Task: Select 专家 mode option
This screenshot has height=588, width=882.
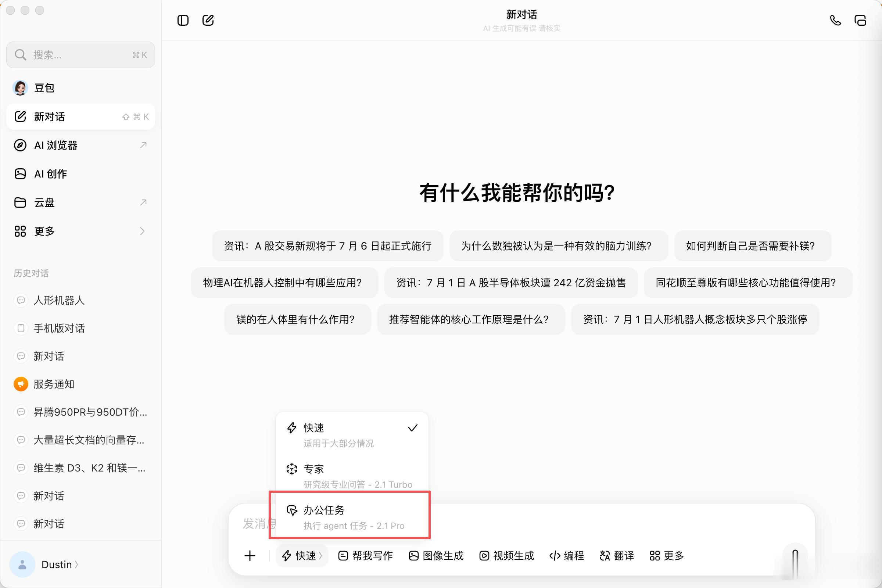Action: 352,476
